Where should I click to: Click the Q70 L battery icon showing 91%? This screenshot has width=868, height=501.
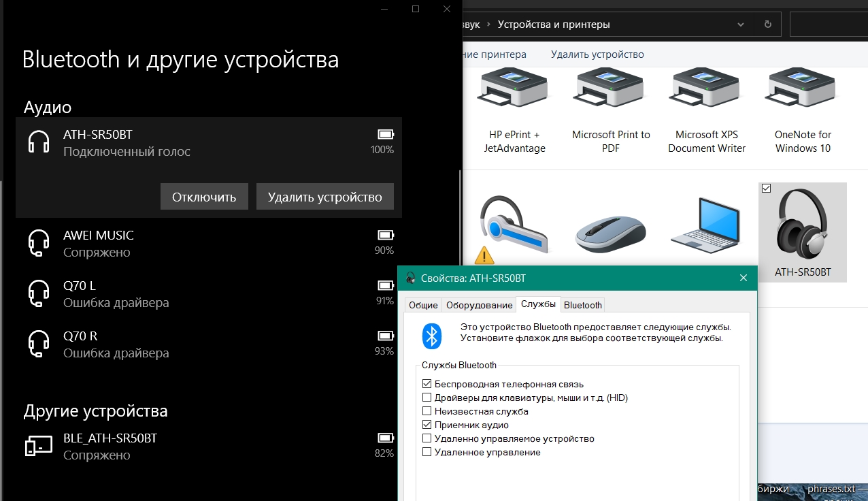[386, 285]
